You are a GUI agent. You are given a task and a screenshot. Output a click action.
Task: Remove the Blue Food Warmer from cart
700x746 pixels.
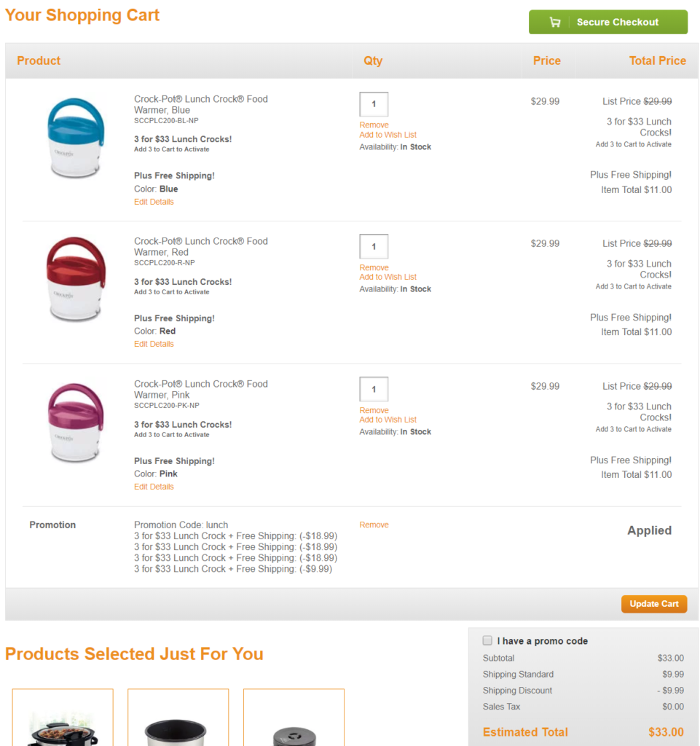[x=374, y=125]
